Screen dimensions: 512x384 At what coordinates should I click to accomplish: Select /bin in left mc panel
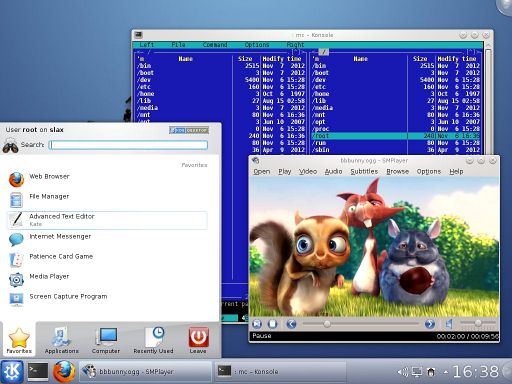221,66
